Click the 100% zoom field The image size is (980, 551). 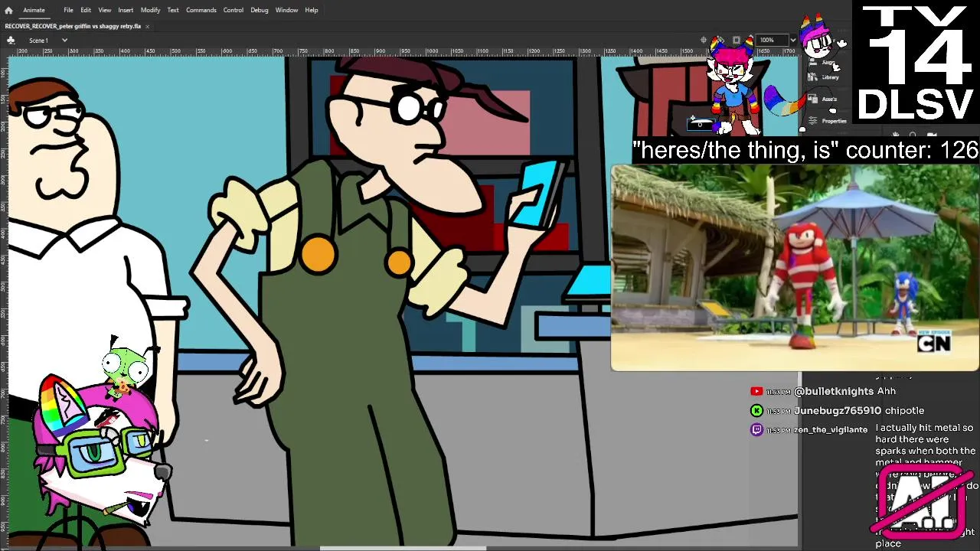771,40
